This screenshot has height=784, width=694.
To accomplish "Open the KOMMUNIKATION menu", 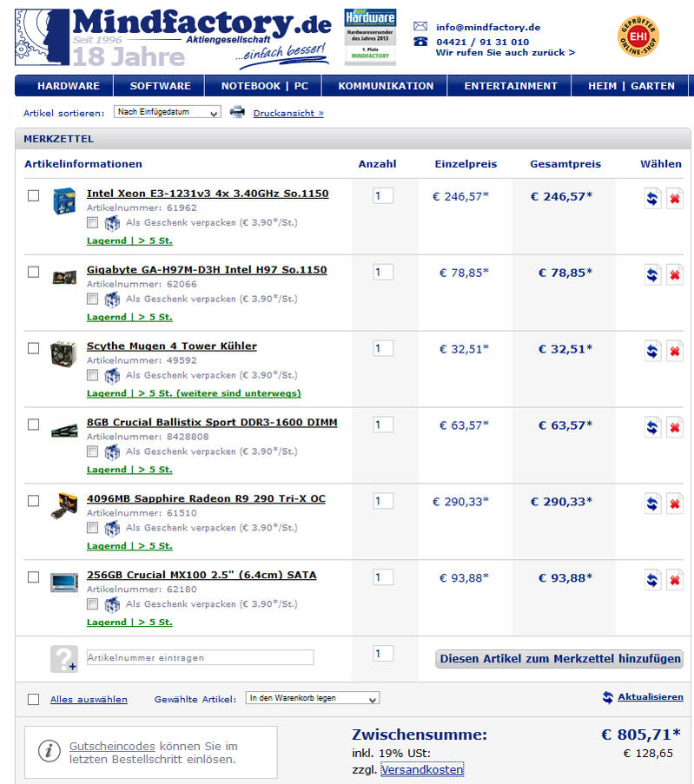I will click(386, 85).
